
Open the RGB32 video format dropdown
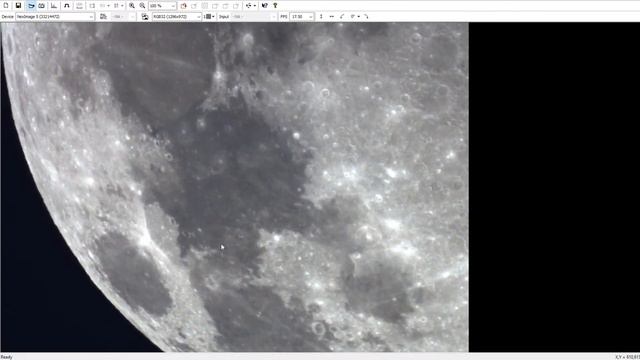point(177,17)
